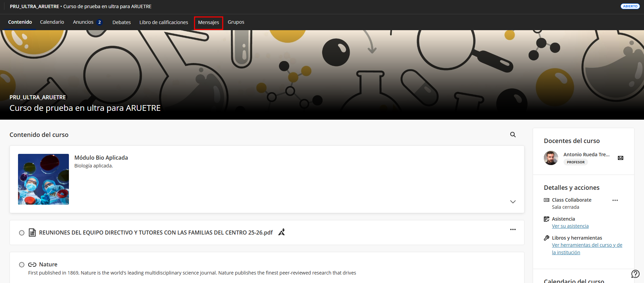This screenshot has width=644, height=283.
Task: Click the search icon in course content
Action: coord(513,135)
